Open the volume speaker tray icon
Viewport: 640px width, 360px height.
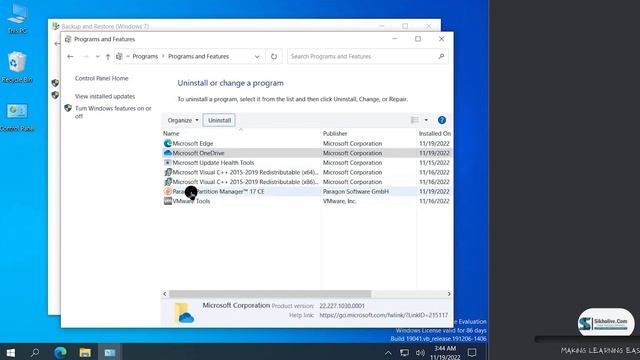click(x=420, y=352)
